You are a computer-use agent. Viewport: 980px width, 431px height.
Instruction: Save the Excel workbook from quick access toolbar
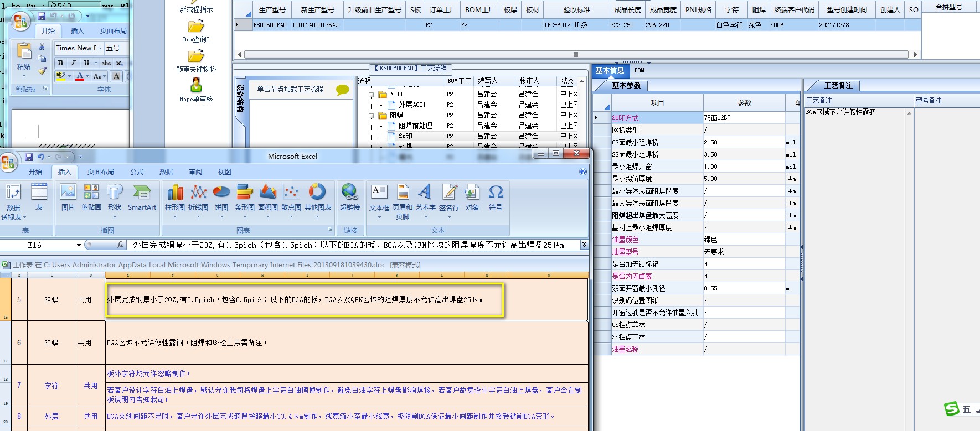(29, 157)
